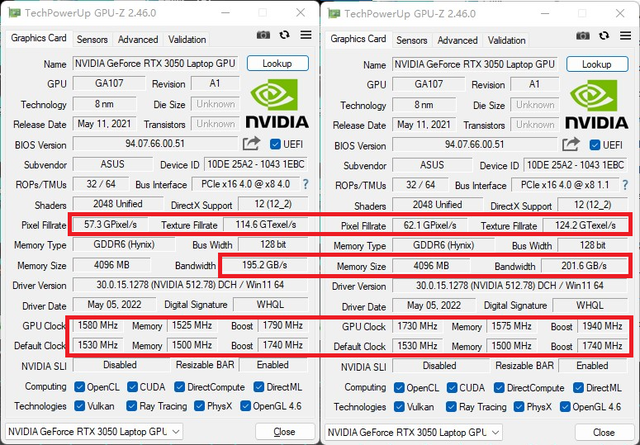Click the Device ID field in left window
This screenshot has height=445, width=640.
click(x=256, y=165)
